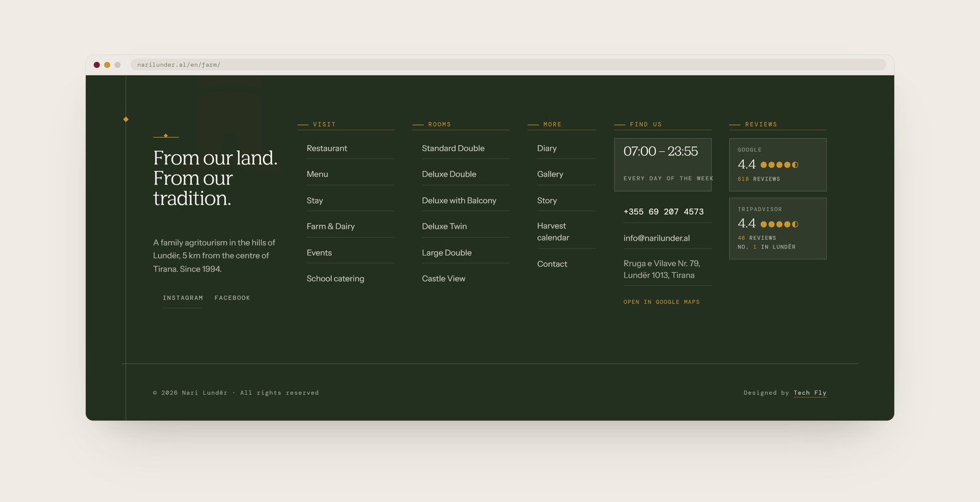Click the TripAdvisor rating star dots
The height and width of the screenshot is (502, 980).
point(780,224)
